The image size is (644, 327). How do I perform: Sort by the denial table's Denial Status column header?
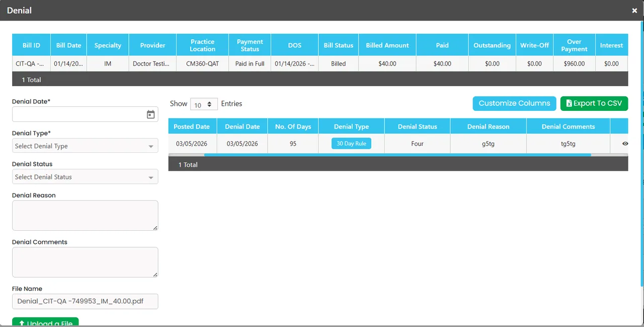tap(418, 126)
